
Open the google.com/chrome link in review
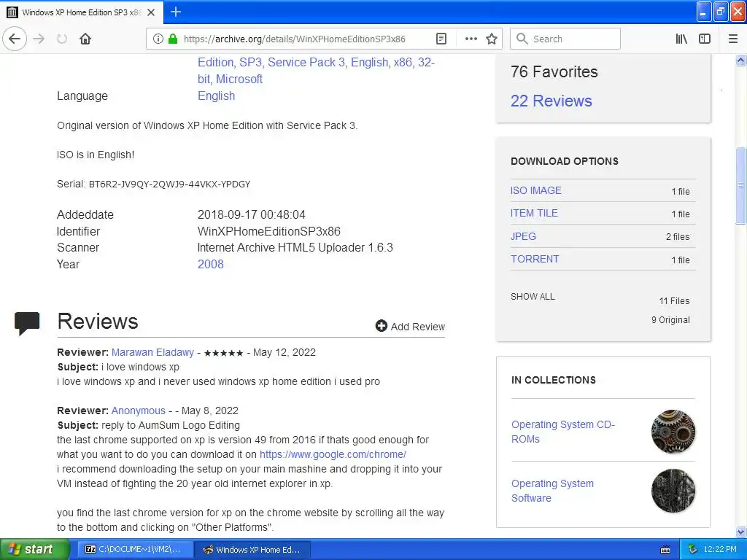click(x=333, y=454)
